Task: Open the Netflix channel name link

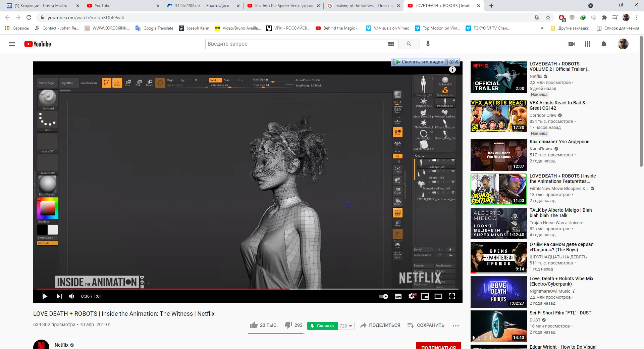Action: click(61, 345)
